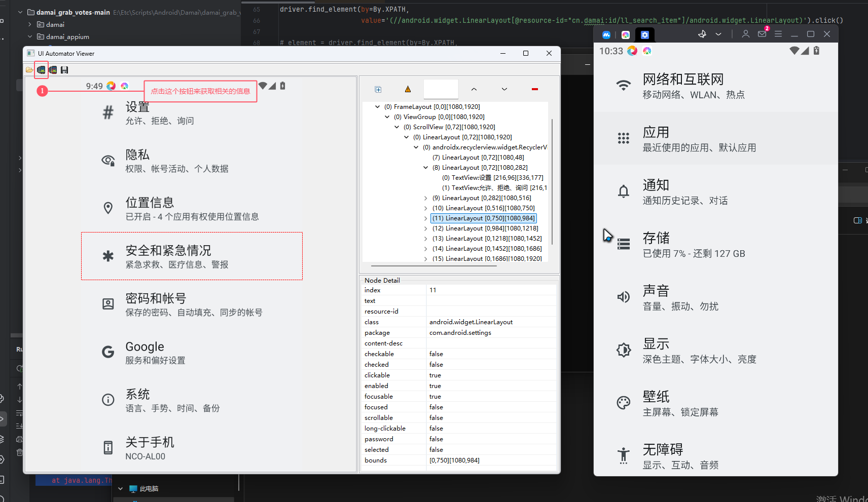Expand the (9) LinearLayout node

click(425, 198)
